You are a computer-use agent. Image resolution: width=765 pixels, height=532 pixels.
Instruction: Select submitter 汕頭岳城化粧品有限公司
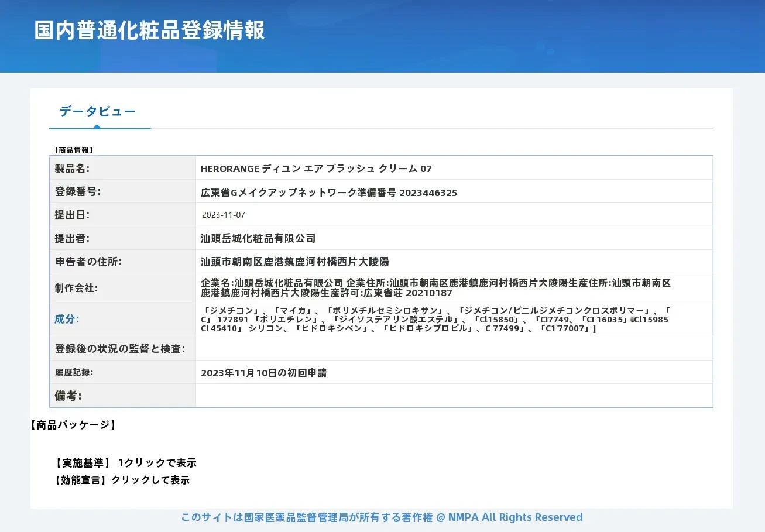coord(258,238)
